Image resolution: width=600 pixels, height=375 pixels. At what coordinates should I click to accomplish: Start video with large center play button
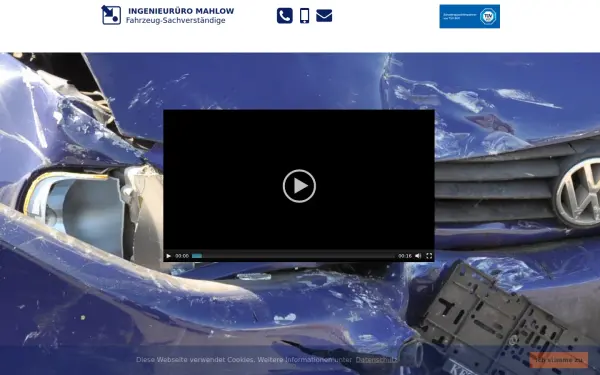pos(299,186)
